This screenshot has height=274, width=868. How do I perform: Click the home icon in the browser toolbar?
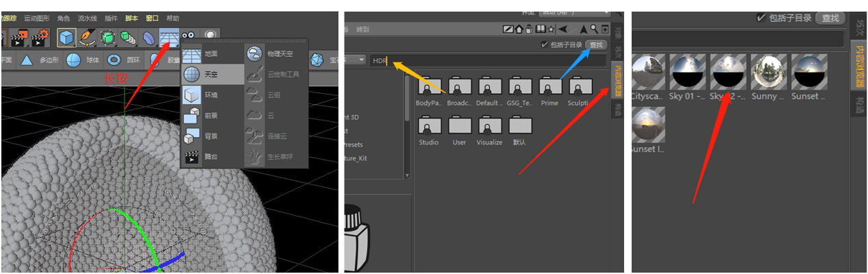[x=519, y=29]
